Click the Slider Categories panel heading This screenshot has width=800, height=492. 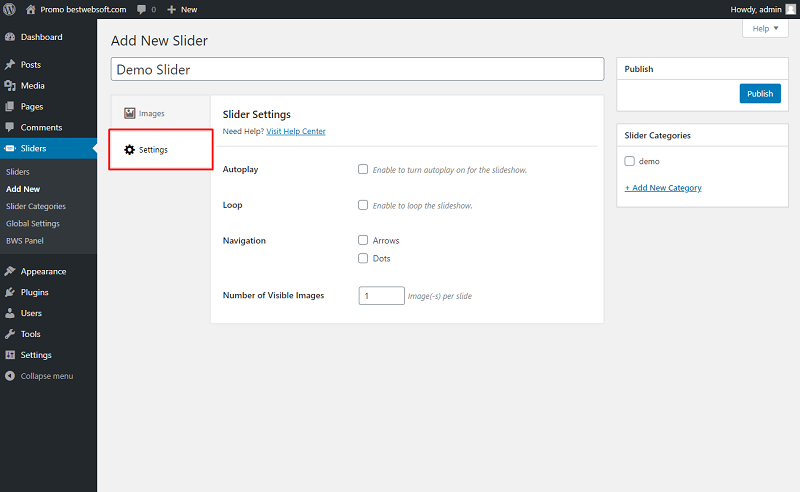click(657, 135)
